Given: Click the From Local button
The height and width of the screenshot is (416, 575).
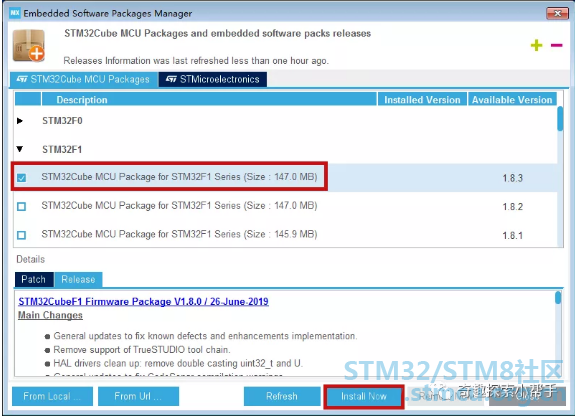Looking at the screenshot, I should [x=52, y=396].
